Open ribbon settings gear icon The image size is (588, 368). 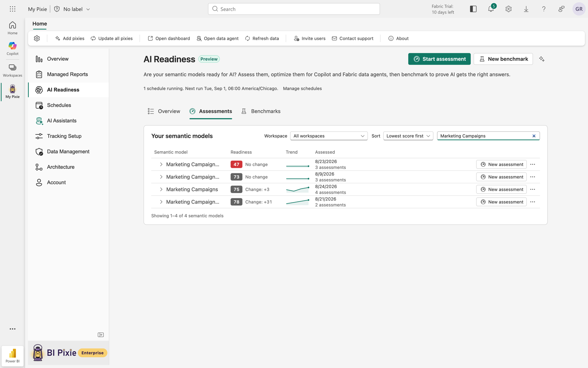pyautogui.click(x=37, y=38)
